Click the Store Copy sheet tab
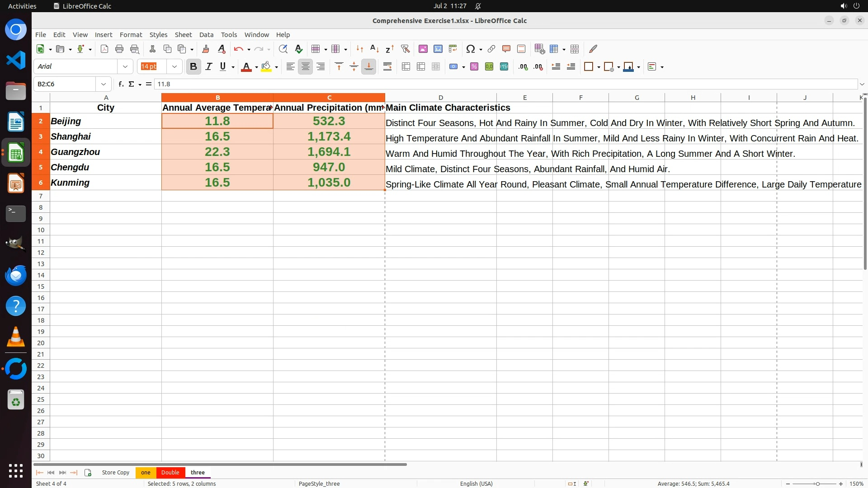Image resolution: width=868 pixels, height=488 pixels. click(x=116, y=473)
